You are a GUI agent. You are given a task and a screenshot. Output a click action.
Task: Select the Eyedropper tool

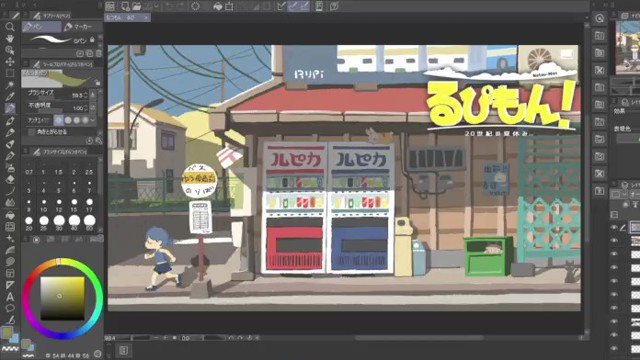9,97
